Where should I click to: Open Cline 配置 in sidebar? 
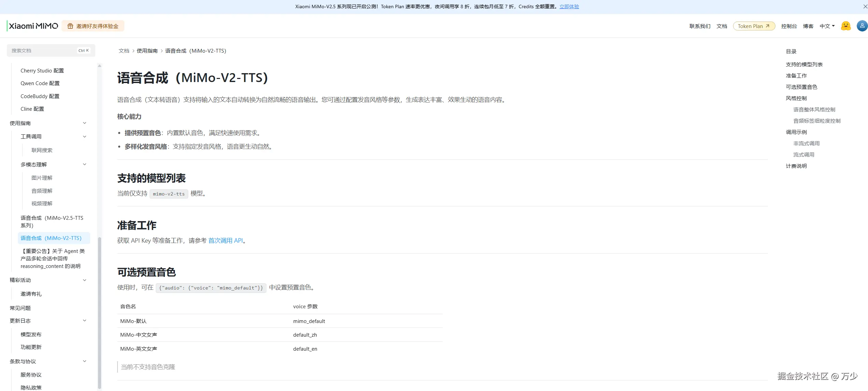[x=32, y=109]
